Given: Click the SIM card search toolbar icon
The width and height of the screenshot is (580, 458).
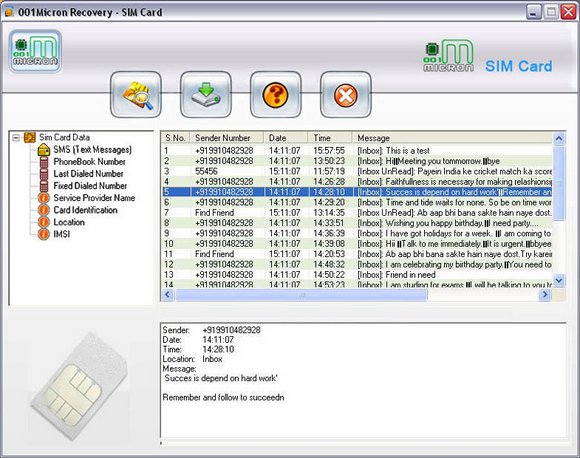Looking at the screenshot, I should coord(136,95).
